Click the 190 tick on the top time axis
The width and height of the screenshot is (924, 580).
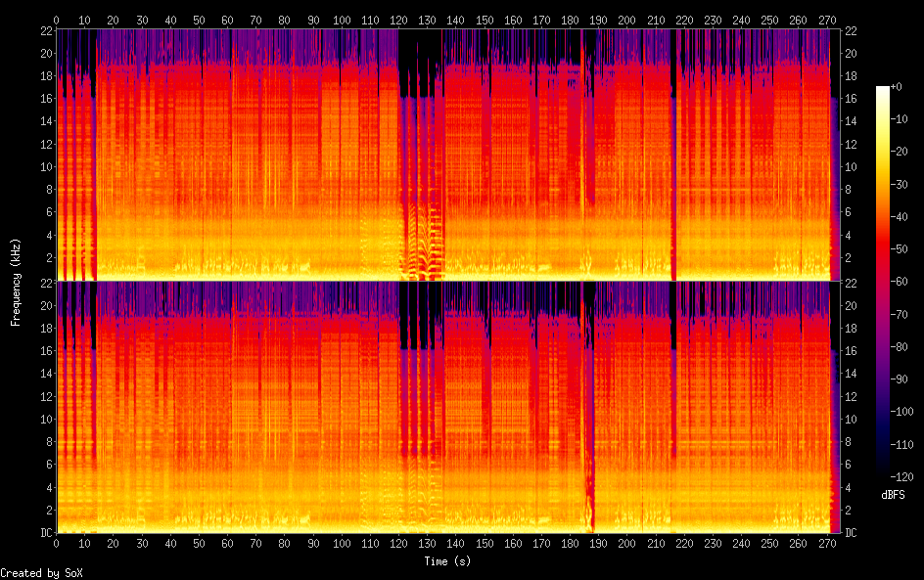tap(597, 20)
